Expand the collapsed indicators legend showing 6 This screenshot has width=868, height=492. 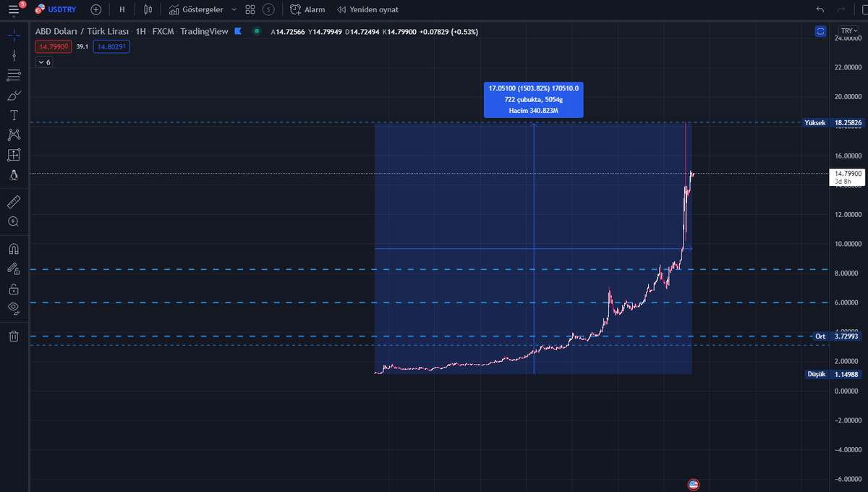tap(44, 62)
